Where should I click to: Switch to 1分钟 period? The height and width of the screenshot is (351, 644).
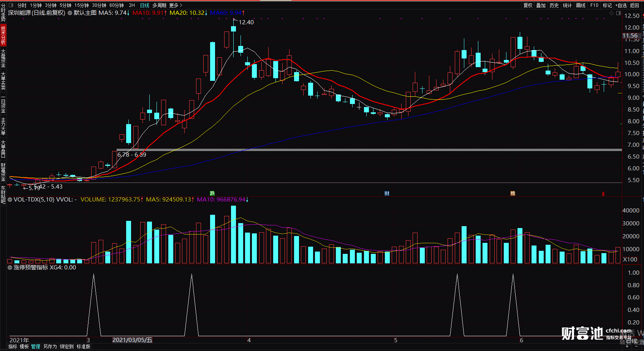pyautogui.click(x=36, y=5)
